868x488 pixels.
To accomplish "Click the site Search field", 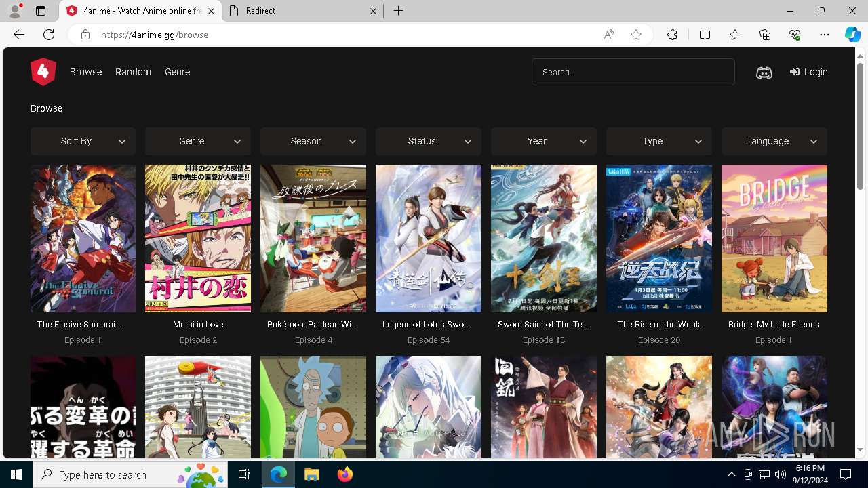I will click(x=633, y=72).
